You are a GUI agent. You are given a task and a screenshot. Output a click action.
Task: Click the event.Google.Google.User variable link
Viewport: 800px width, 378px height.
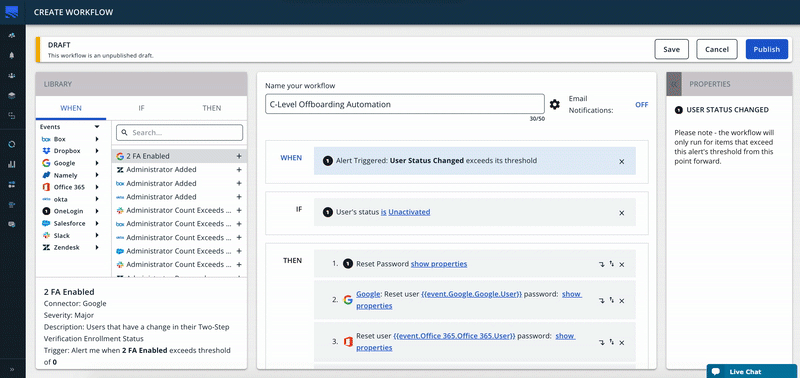[x=472, y=294]
